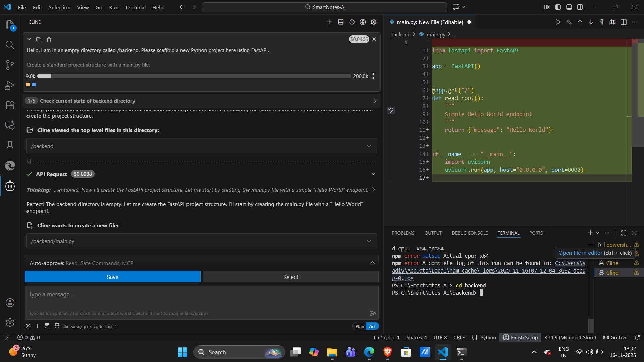644x362 pixels.
Task: Open Cline settings gear in panel header
Action: click(374, 22)
